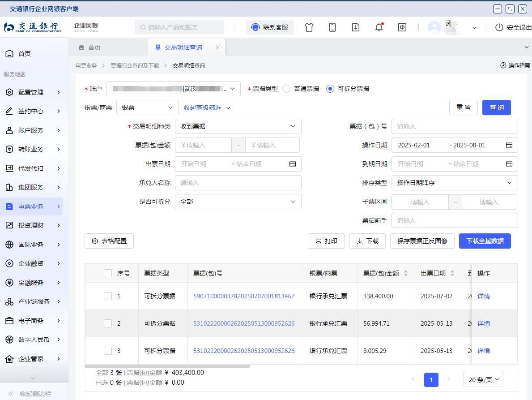
Task: Sort by 出票日期 column arrows
Action: (452, 273)
